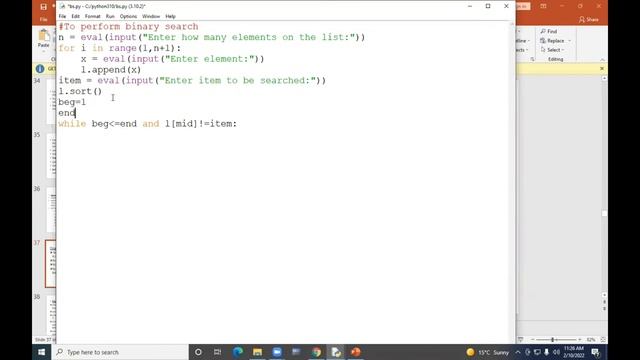This screenshot has width=640, height=360.
Task: Click the Save icon in PowerPoint title bar
Action: 43,7
